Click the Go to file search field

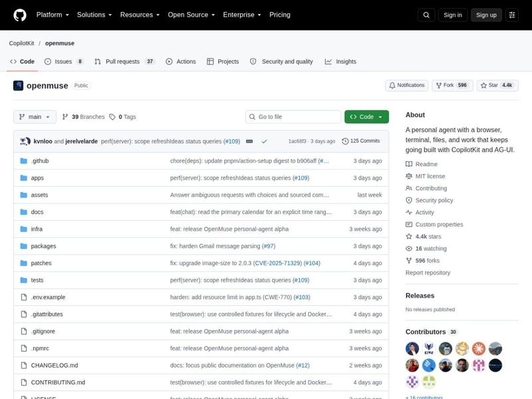pyautogui.click(x=293, y=117)
